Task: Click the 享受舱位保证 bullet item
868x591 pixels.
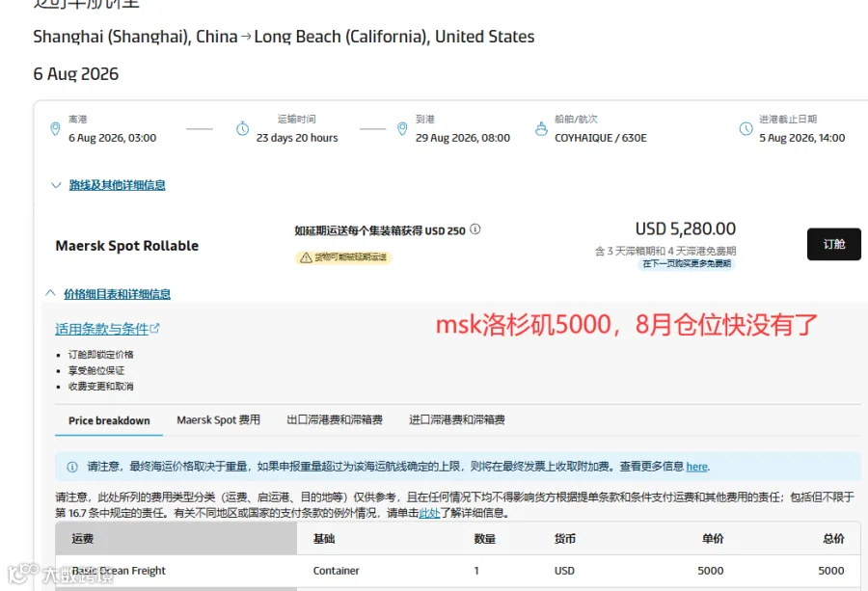Action: pyautogui.click(x=96, y=371)
